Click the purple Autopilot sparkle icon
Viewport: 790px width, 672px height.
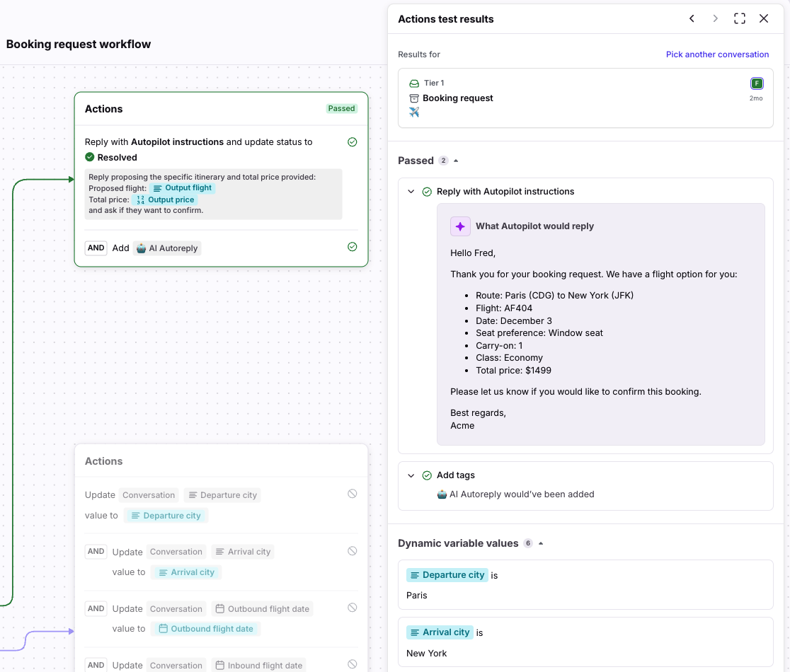click(x=460, y=226)
